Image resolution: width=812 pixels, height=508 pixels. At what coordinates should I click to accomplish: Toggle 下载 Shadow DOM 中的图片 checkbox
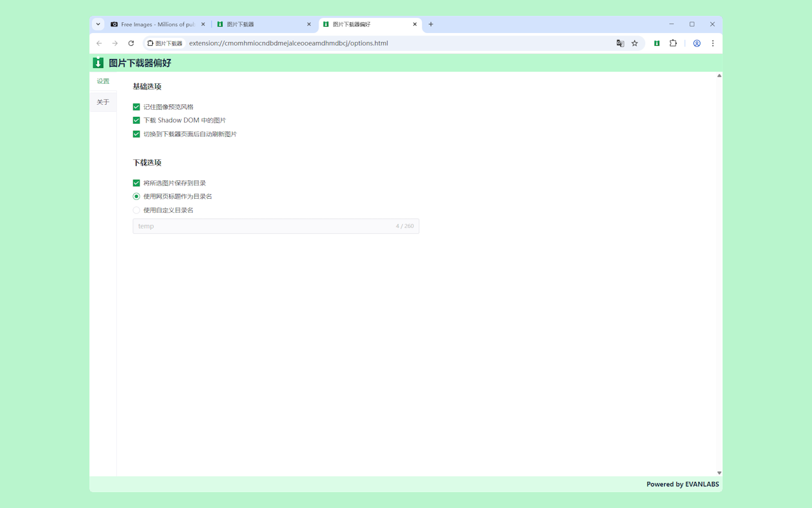point(136,120)
